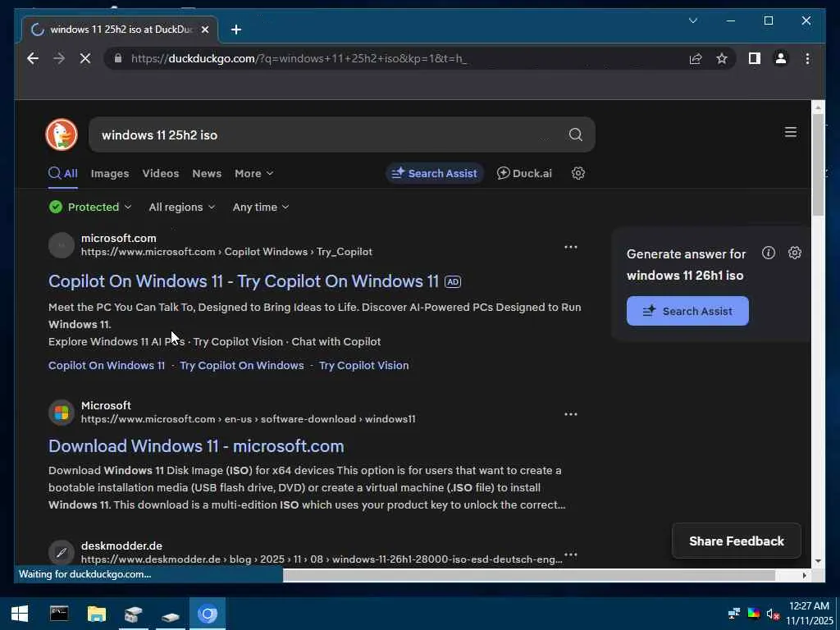This screenshot has height=630, width=840.
Task: Open a new tab with plus button
Action: tap(236, 30)
